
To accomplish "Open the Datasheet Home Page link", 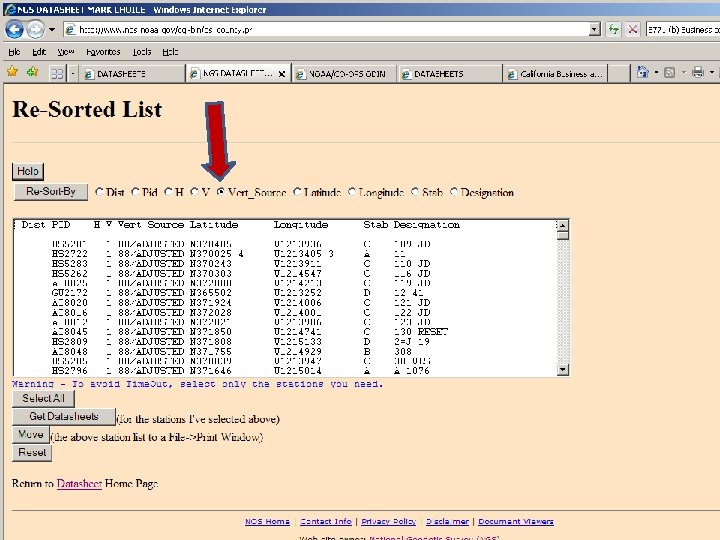I will pyautogui.click(x=79, y=484).
